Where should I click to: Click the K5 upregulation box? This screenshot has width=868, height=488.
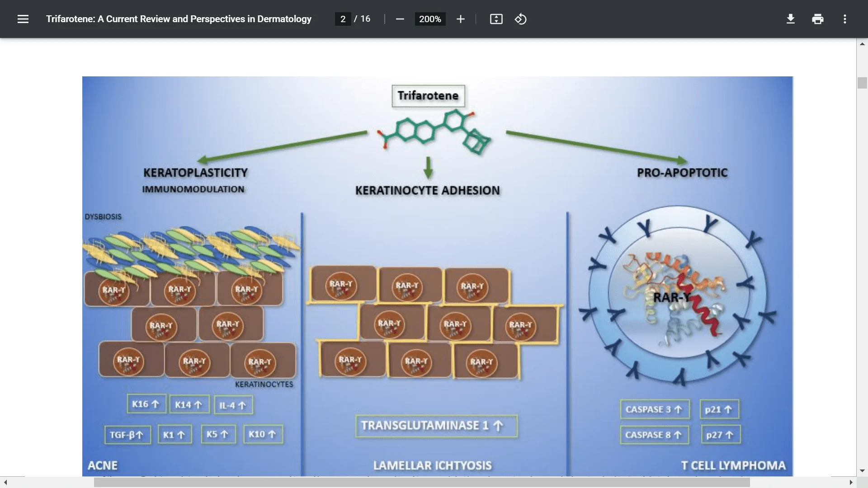coord(218,434)
